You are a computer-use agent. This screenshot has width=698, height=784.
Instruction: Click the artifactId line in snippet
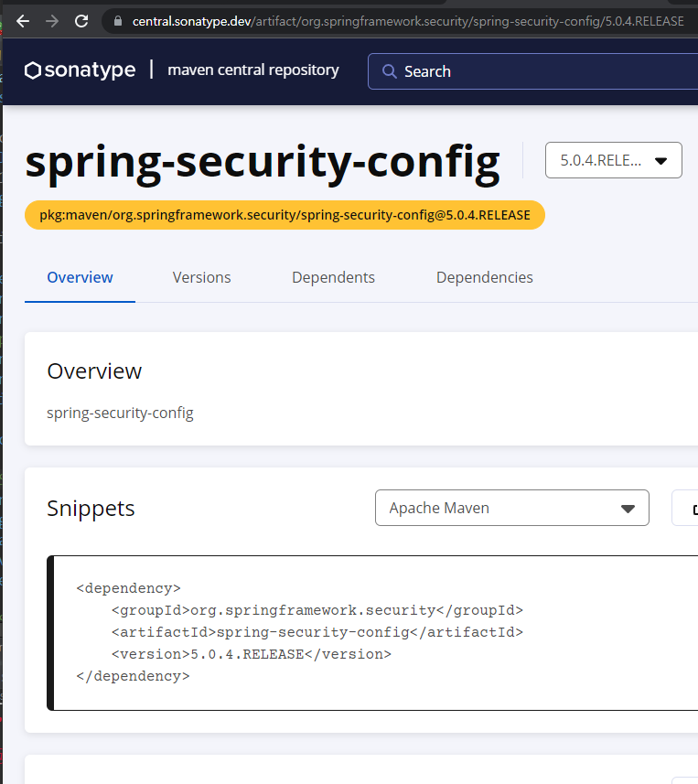[x=317, y=632]
